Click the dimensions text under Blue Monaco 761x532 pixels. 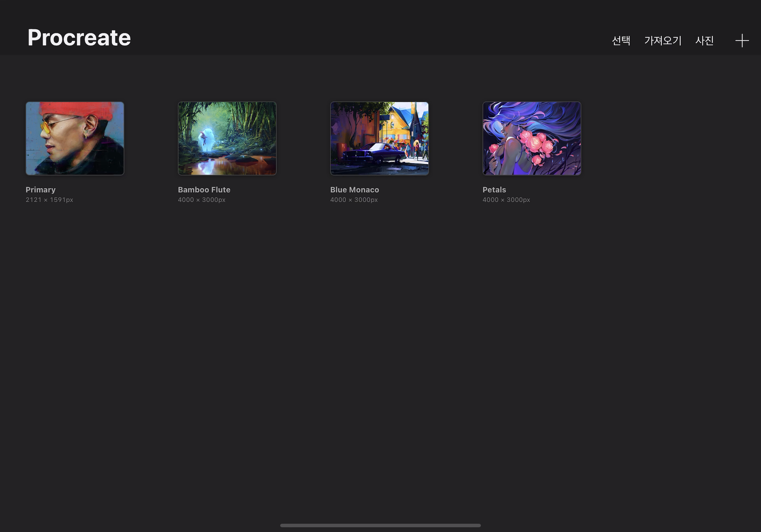tap(354, 200)
